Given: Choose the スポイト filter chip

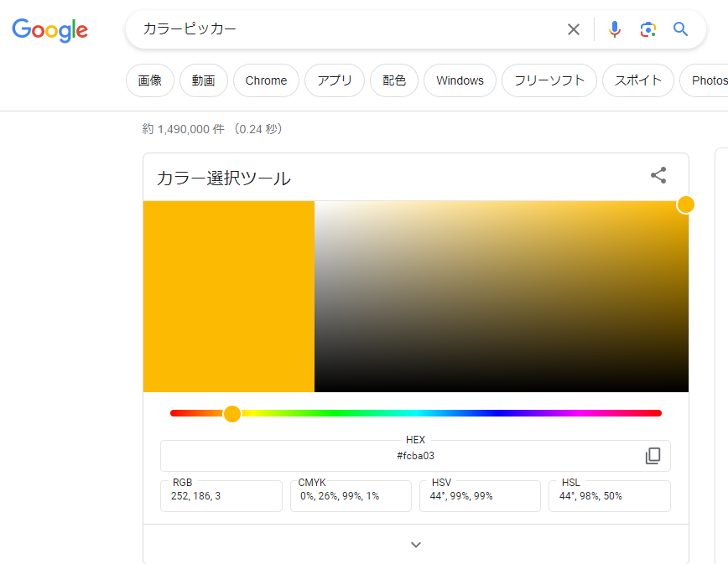Looking at the screenshot, I should coord(638,80).
